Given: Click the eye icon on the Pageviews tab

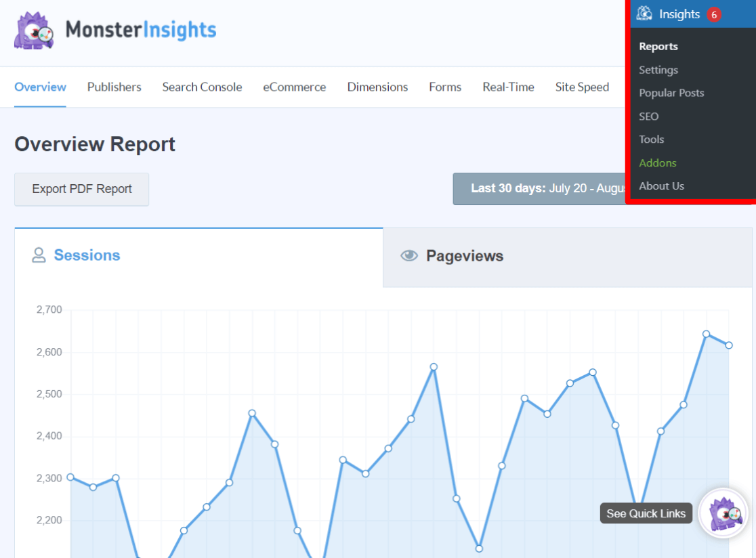Looking at the screenshot, I should (x=409, y=255).
